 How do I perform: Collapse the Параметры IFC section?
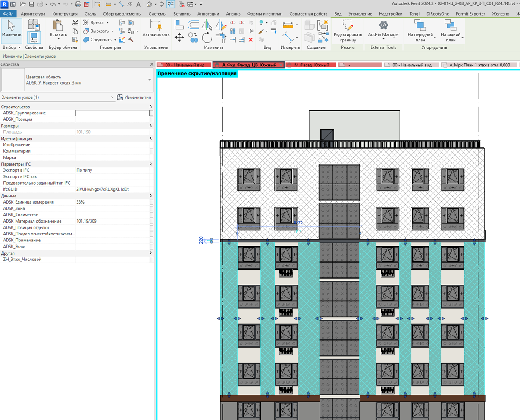150,164
